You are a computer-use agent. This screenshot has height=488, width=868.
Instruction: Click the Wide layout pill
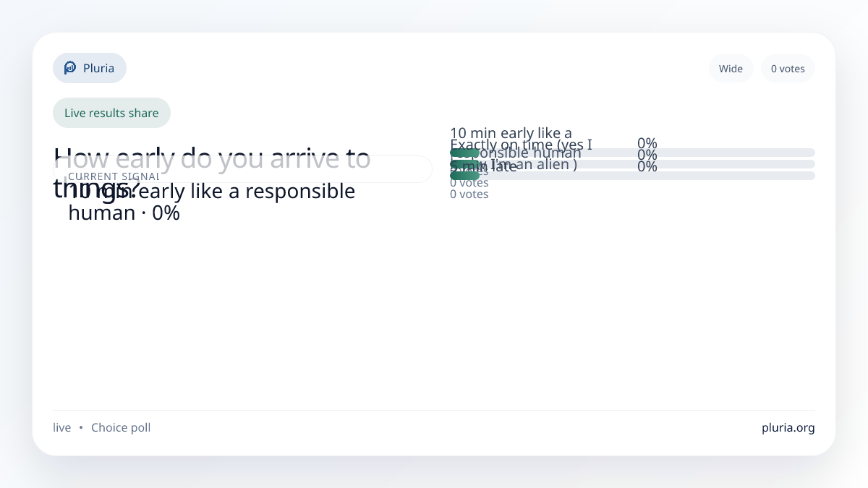tap(731, 69)
